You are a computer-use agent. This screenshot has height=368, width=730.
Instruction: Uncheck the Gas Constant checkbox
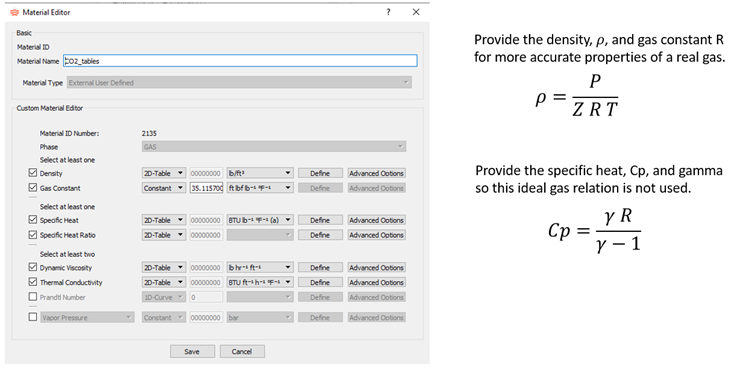(33, 188)
